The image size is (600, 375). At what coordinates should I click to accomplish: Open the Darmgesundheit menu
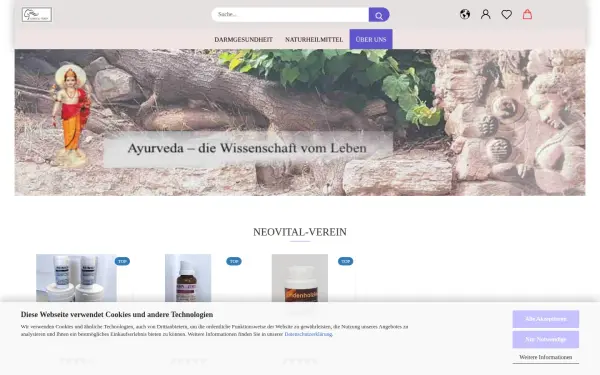click(243, 39)
